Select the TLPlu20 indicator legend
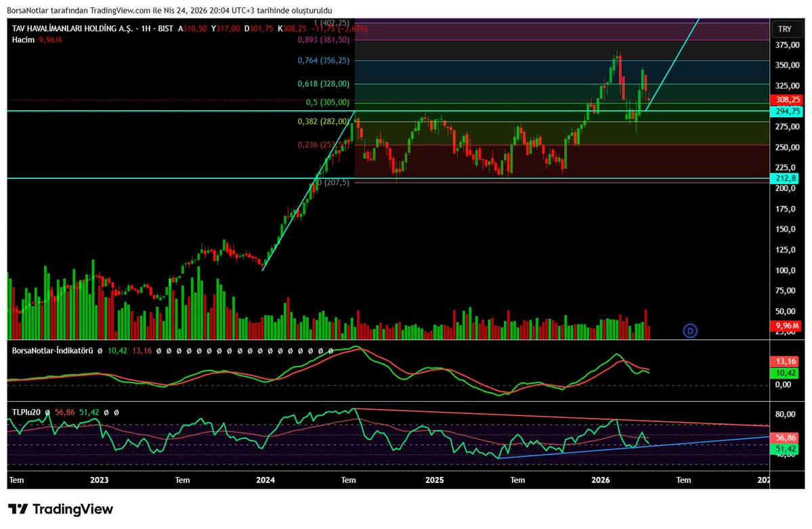The width and height of the screenshot is (812, 529). [x=26, y=412]
